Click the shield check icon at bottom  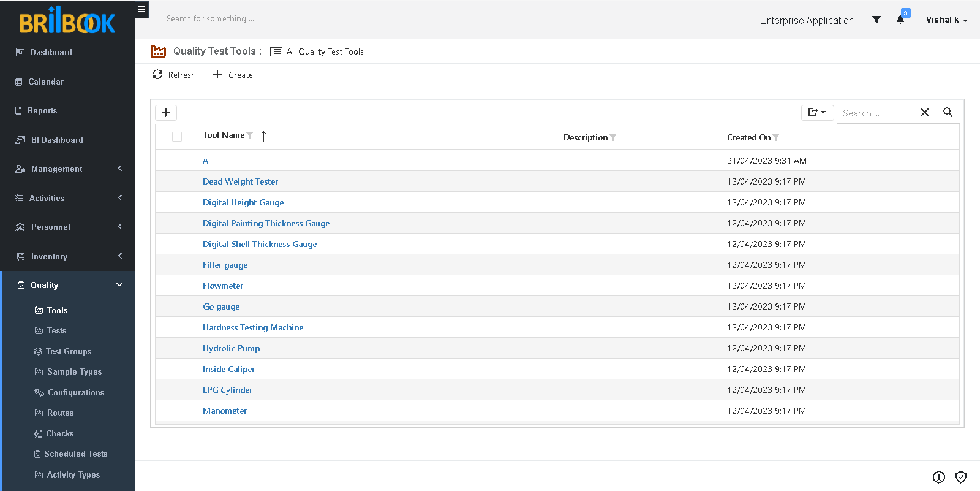click(961, 477)
